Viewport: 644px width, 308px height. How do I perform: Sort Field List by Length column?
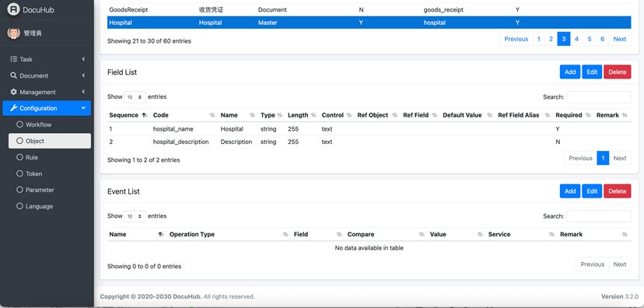(303, 115)
